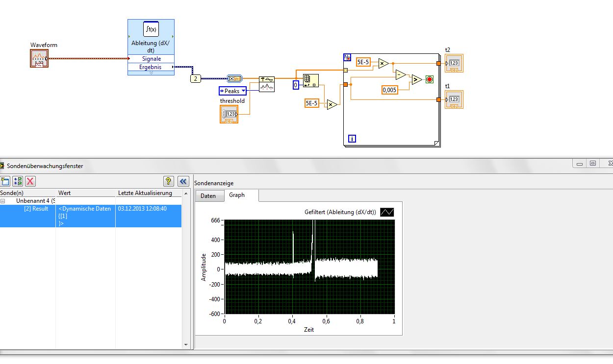Image resolution: width=613 pixels, height=364 pixels.
Task: Expand the Ableitung Express VI bottom chevron
Action: point(151,73)
